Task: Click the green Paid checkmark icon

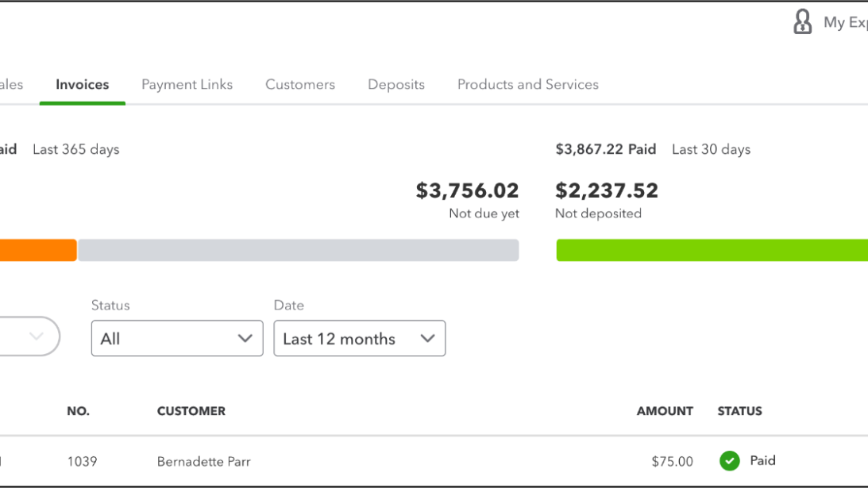Action: [x=729, y=461]
